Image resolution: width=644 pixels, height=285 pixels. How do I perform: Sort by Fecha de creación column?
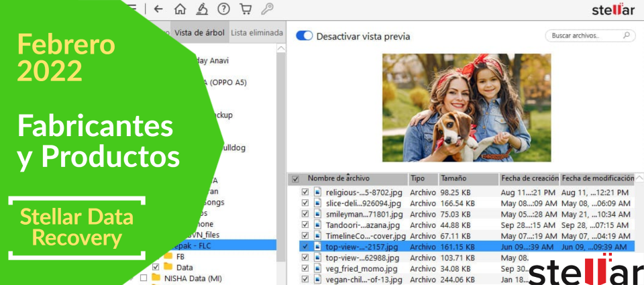point(529,178)
